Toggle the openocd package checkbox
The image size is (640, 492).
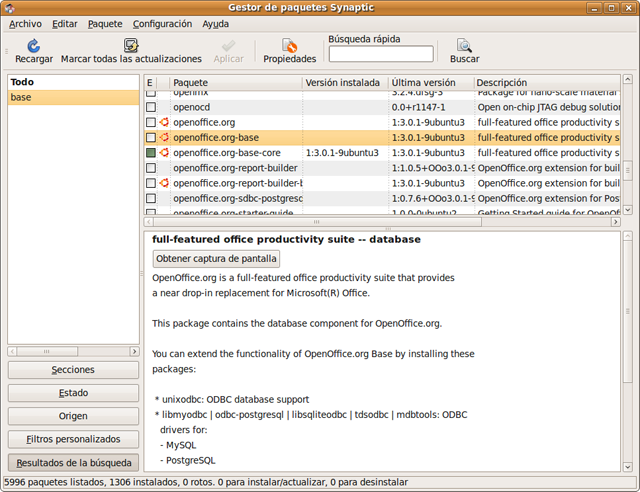tap(151, 107)
